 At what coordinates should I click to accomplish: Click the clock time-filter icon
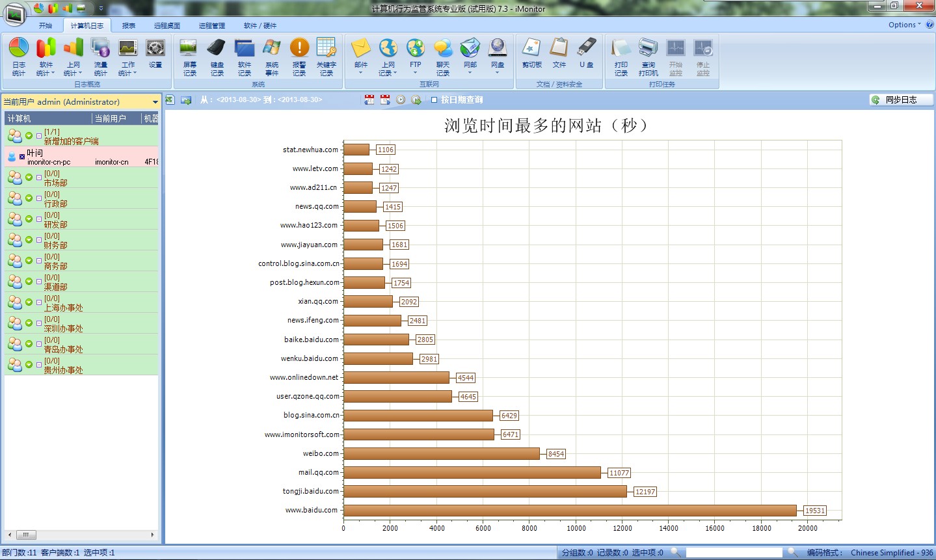point(401,100)
